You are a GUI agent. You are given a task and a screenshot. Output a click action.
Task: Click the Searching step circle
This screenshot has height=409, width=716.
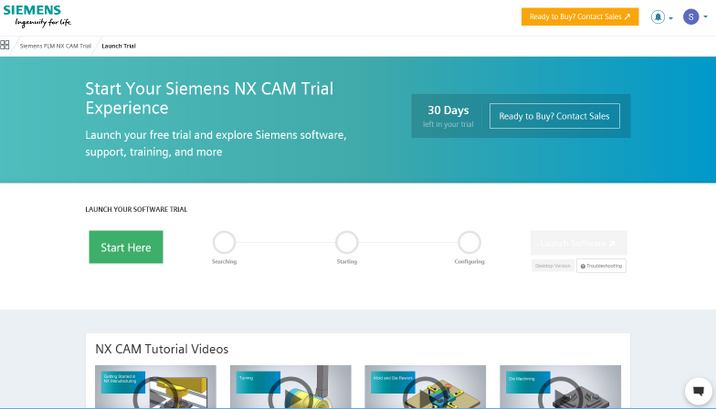tap(224, 242)
